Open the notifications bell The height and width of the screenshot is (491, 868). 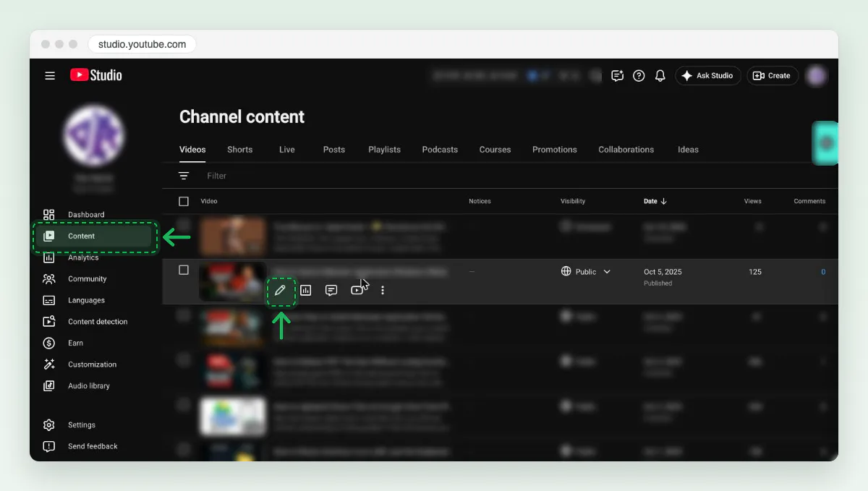click(x=660, y=75)
